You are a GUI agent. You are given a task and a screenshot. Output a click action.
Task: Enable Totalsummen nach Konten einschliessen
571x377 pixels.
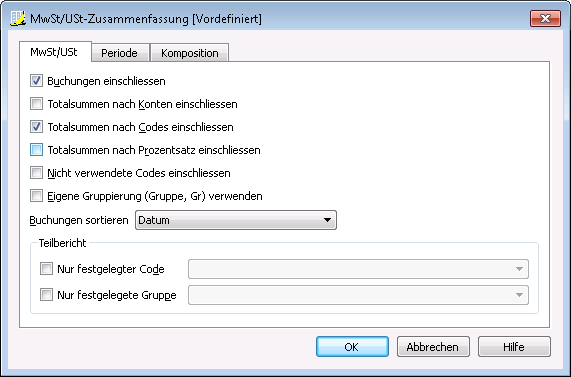pos(36,104)
